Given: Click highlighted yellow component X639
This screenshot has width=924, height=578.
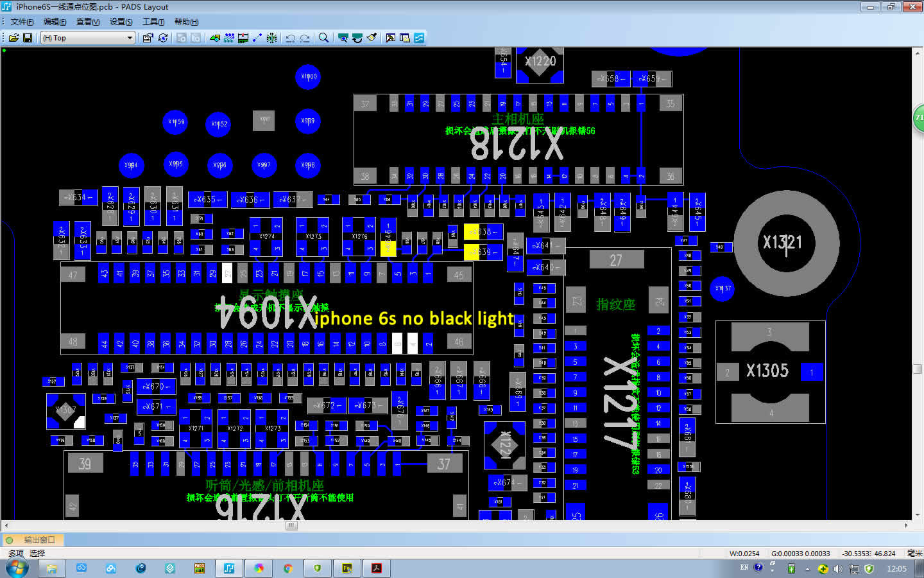Looking at the screenshot, I should pos(483,252).
